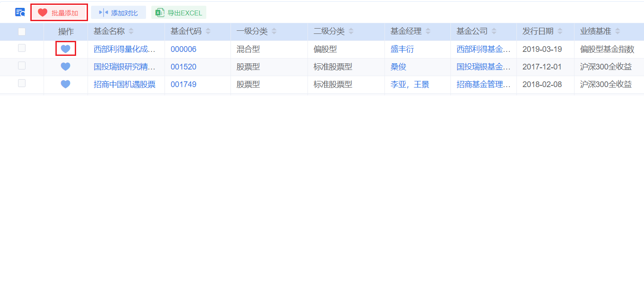Viewport: 644px width, 285px height.
Task: Sort by 一级分类 column header
Action: (252, 31)
